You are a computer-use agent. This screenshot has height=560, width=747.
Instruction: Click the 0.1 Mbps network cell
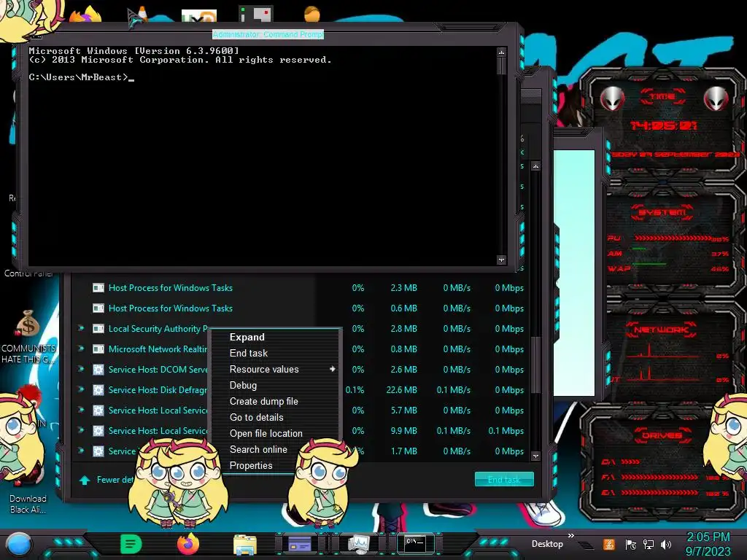point(506,431)
